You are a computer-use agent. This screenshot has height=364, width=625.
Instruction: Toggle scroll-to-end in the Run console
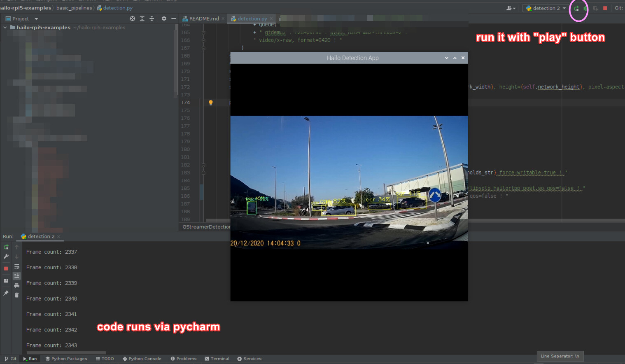(x=16, y=276)
